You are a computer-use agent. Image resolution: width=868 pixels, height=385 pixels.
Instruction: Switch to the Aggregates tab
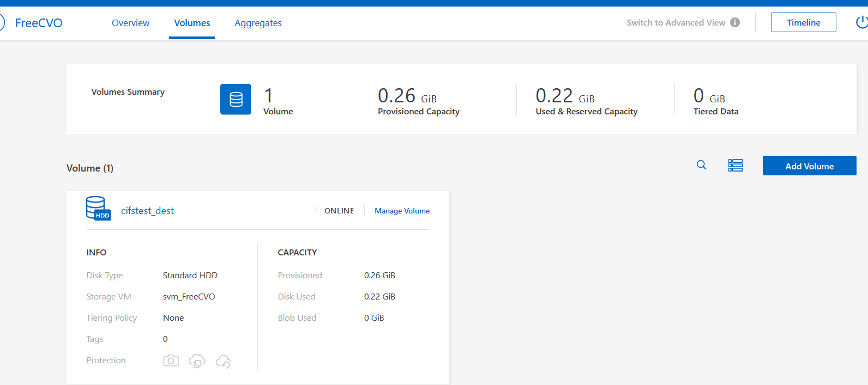coord(258,23)
